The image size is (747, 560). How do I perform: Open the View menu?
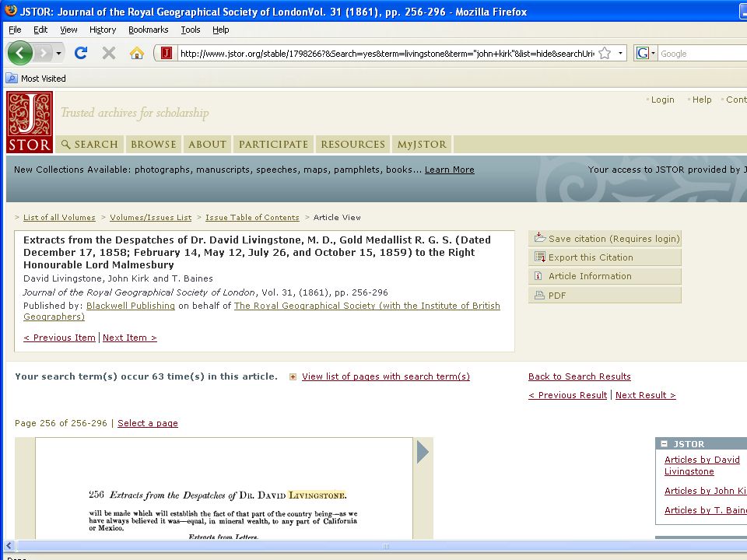point(68,30)
